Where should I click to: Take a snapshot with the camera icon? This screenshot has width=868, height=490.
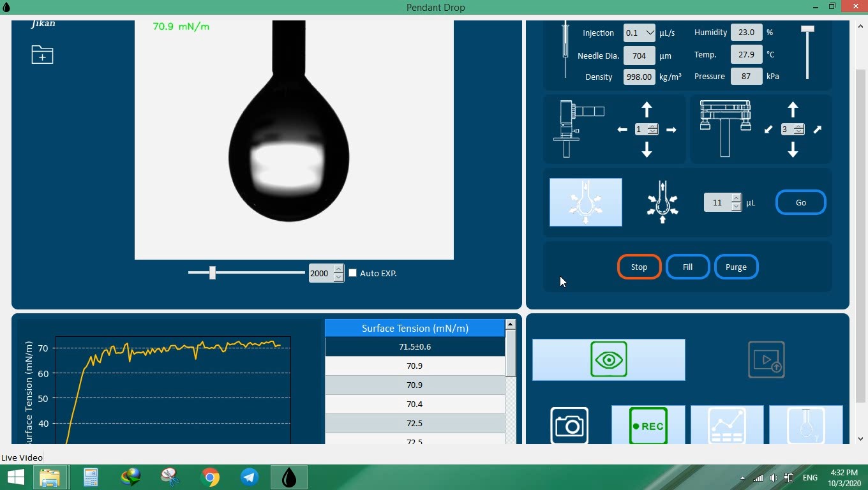pyautogui.click(x=569, y=425)
